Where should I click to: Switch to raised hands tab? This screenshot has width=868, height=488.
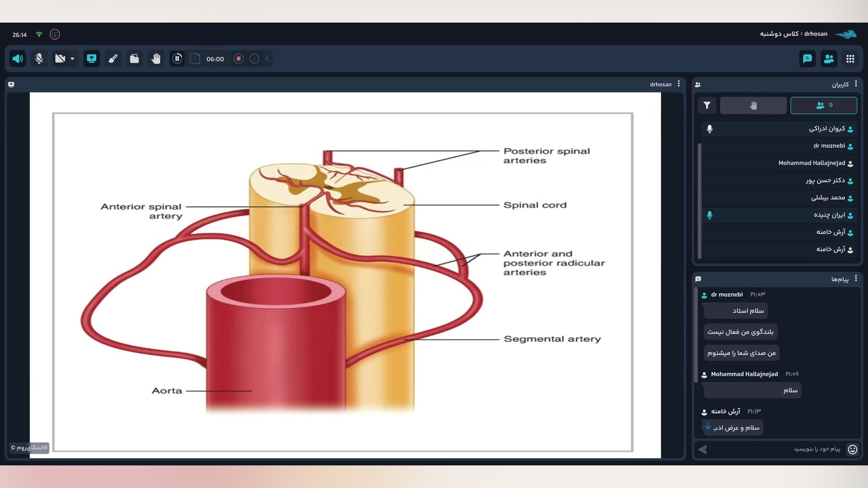click(753, 105)
